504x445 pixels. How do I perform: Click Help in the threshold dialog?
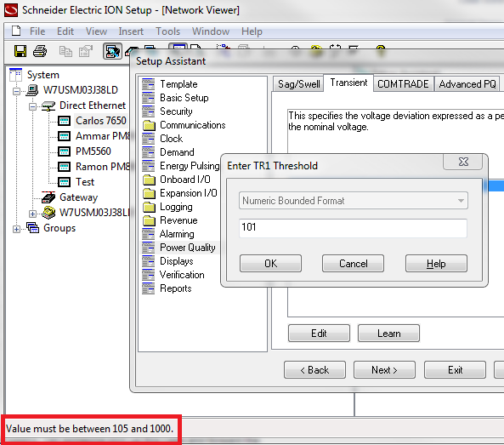[x=436, y=264]
